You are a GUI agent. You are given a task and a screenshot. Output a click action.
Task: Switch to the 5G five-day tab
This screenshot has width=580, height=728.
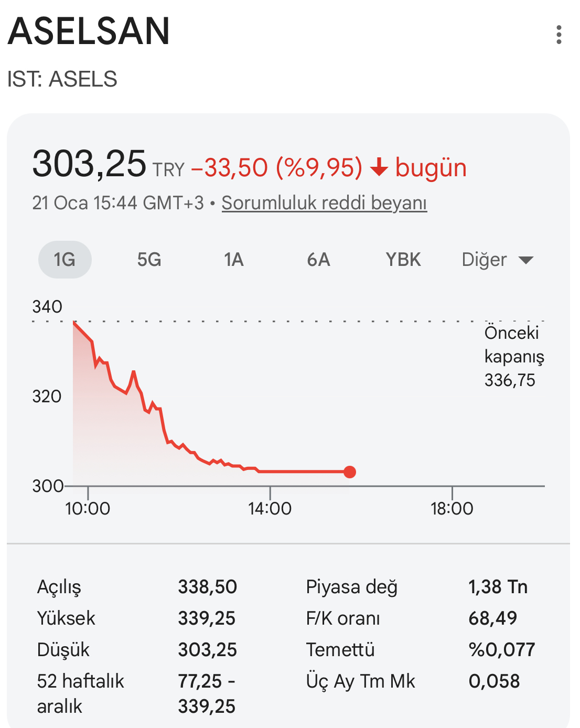(x=149, y=260)
